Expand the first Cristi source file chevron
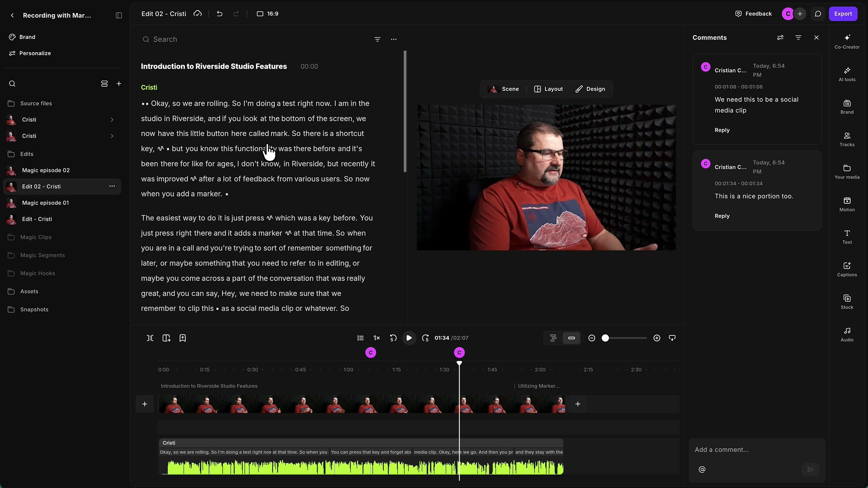 [112, 120]
